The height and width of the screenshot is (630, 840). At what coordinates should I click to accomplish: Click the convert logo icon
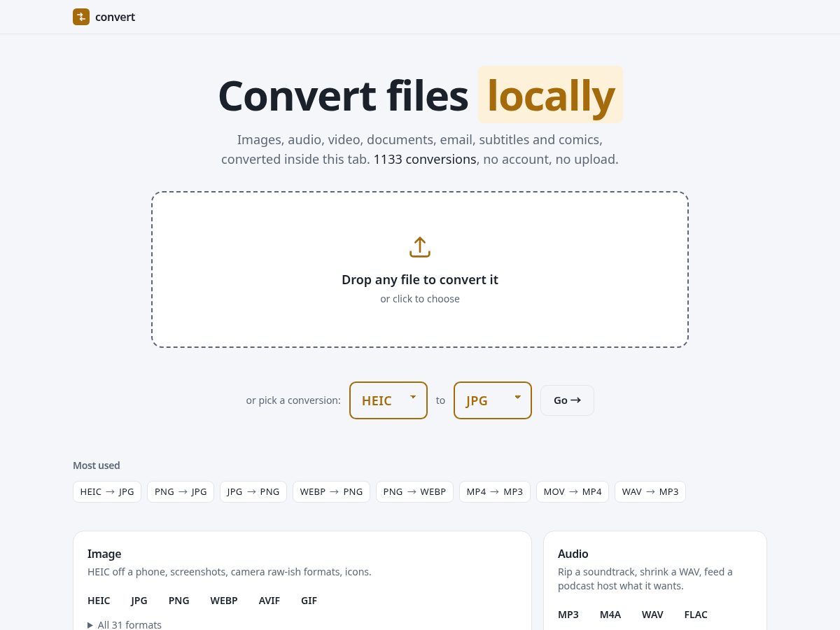click(81, 17)
